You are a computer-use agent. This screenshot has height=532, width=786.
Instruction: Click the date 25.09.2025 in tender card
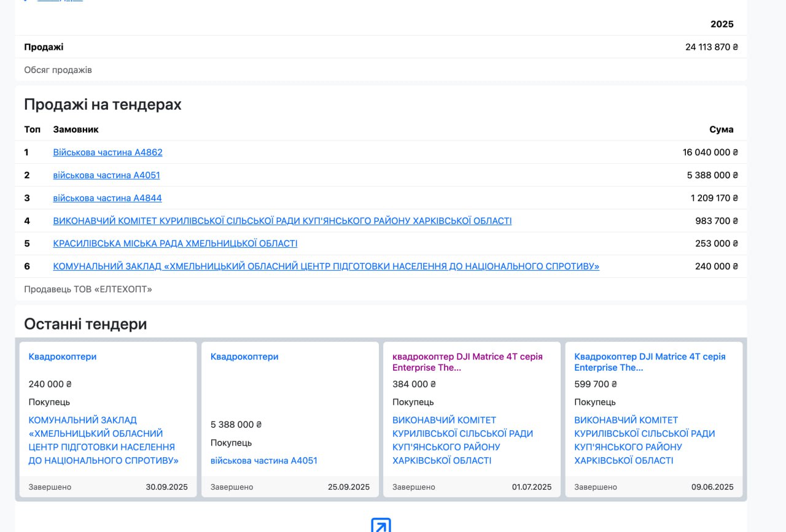coord(349,487)
